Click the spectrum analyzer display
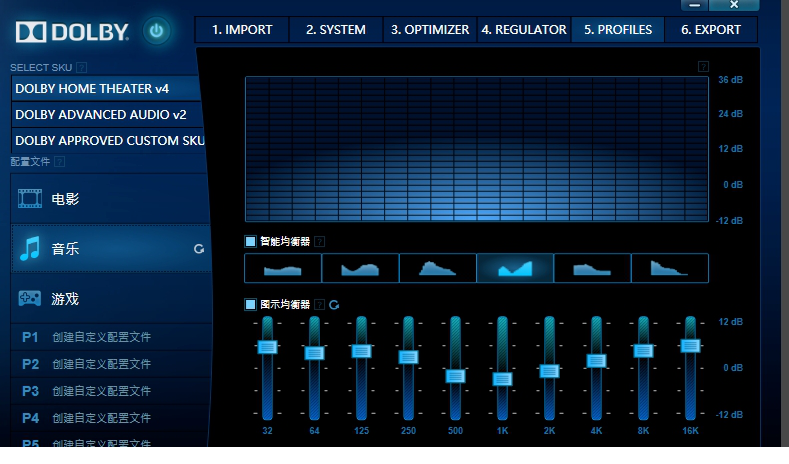The height and width of the screenshot is (464, 789). (x=477, y=149)
